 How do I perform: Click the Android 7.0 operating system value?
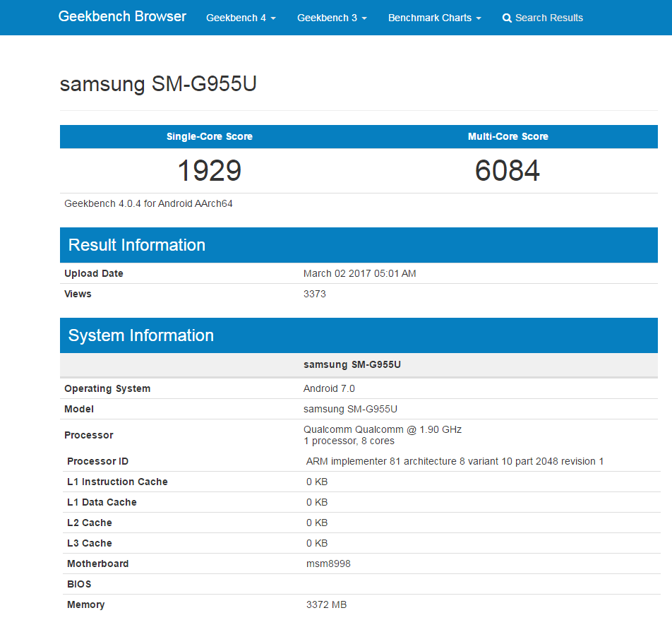click(x=329, y=388)
